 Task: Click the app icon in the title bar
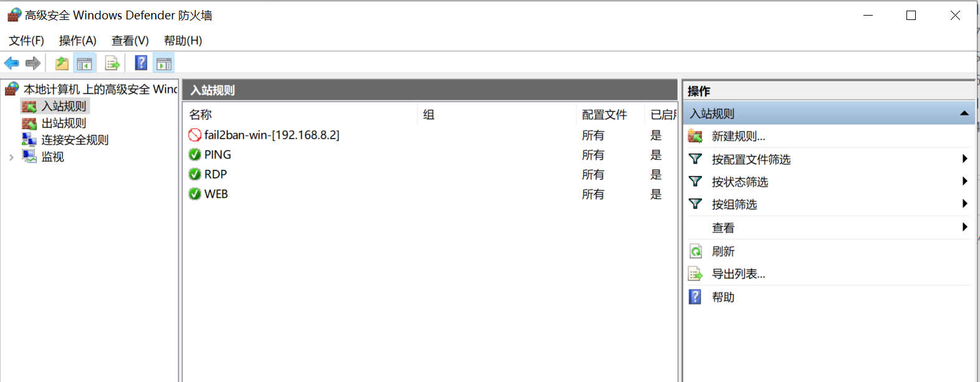click(14, 15)
